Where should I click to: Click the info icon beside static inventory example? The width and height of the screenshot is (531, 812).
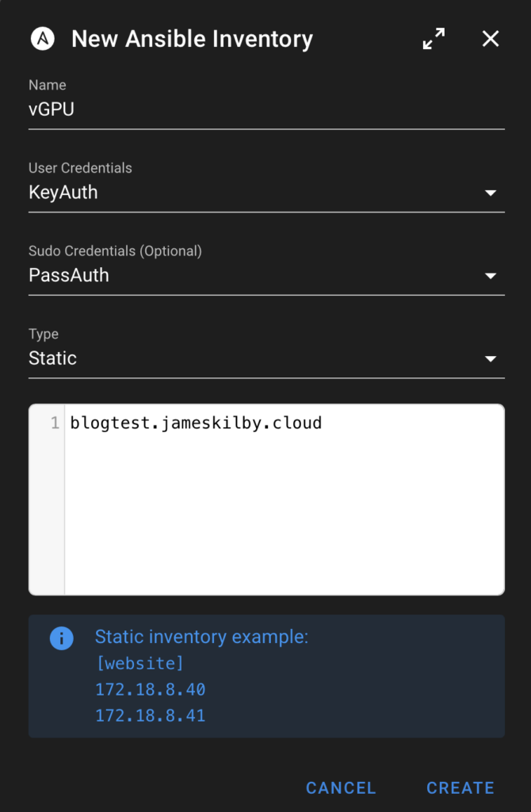point(62,638)
